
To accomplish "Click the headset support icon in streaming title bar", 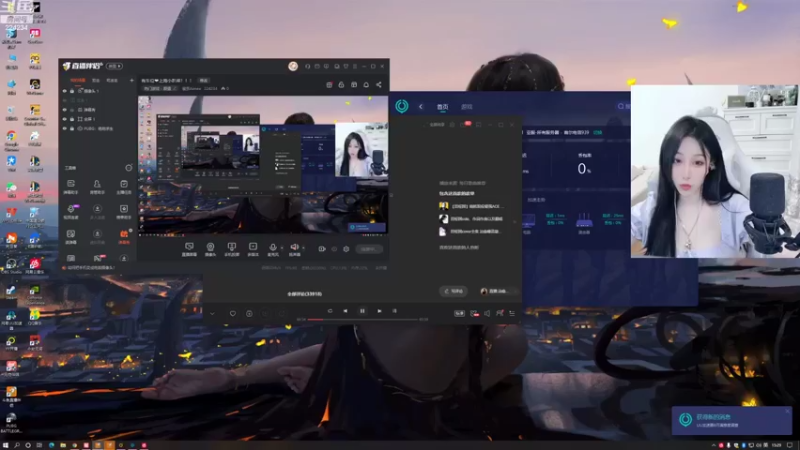I will pos(307,66).
